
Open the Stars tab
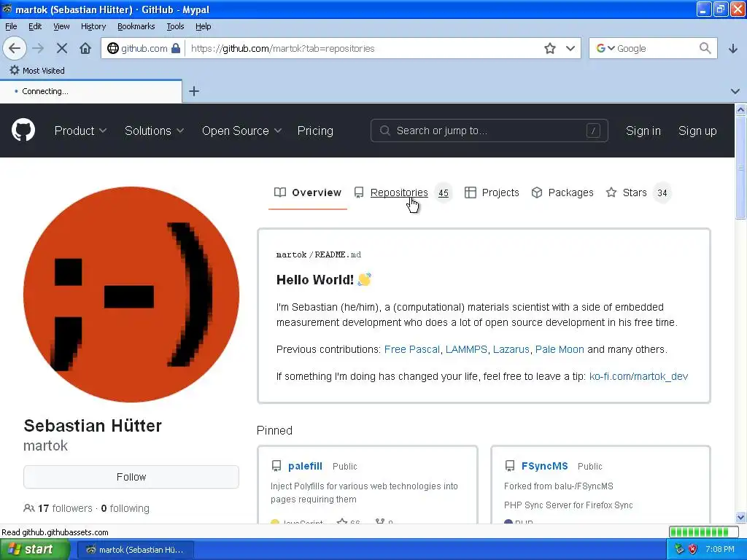click(638, 192)
